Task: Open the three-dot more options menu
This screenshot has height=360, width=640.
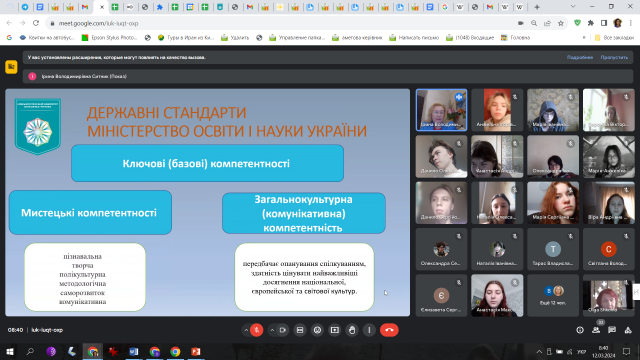Action: pos(369,330)
